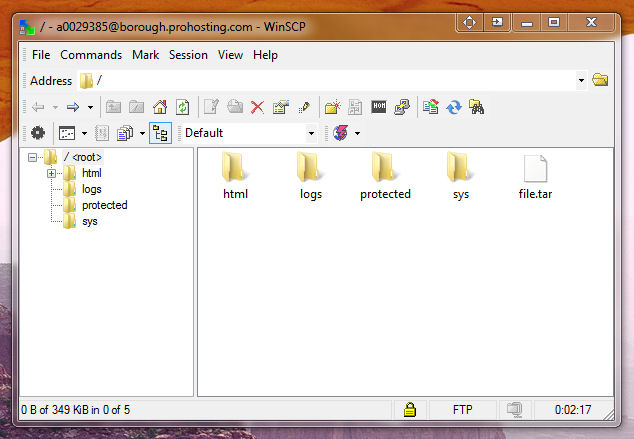Select the logs folder in file panel
The height and width of the screenshot is (439, 634).
pos(311,176)
